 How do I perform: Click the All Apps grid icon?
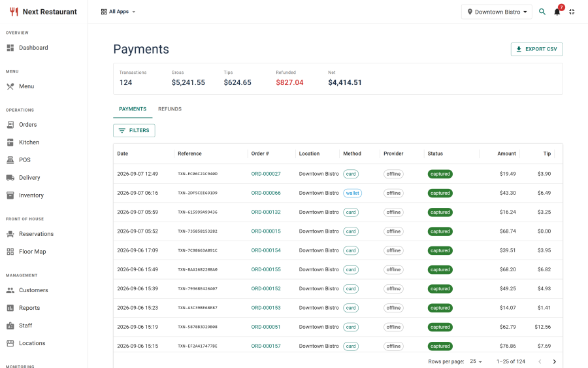(104, 12)
